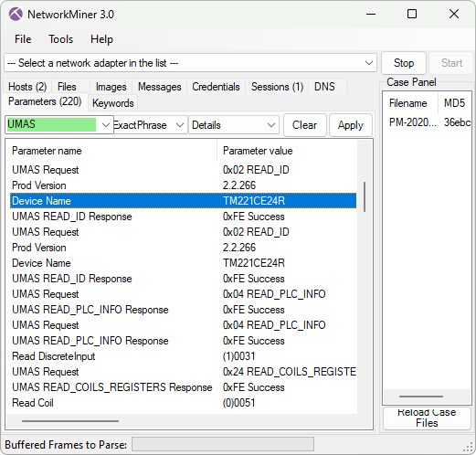Select the first UMAS READ_PLC_INFO Response row
The width and height of the screenshot is (476, 455).
(183, 310)
